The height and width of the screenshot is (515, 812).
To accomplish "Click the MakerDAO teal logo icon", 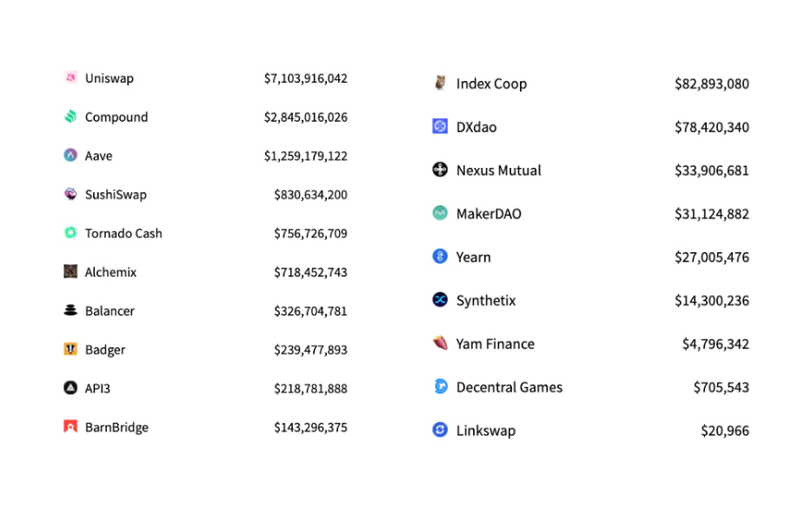I will [x=440, y=213].
